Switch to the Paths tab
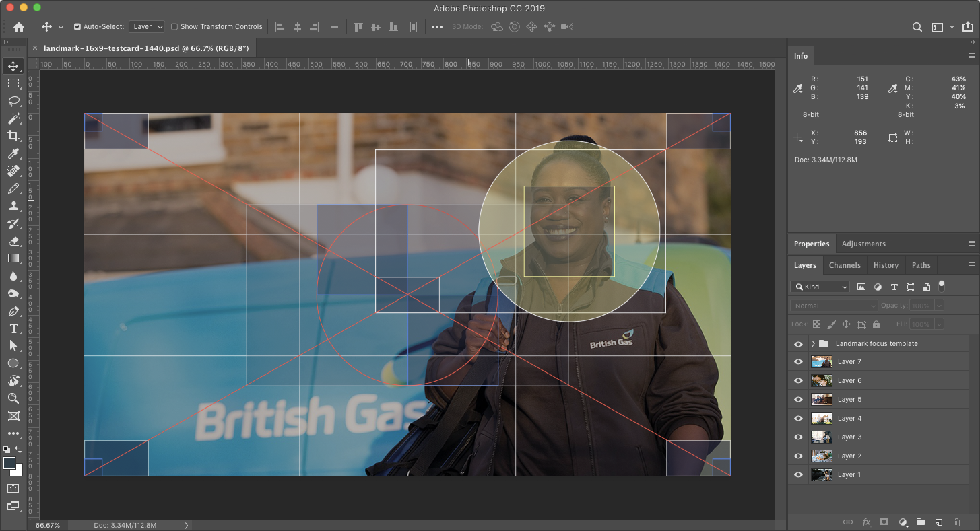The width and height of the screenshot is (980, 531). pyautogui.click(x=921, y=265)
